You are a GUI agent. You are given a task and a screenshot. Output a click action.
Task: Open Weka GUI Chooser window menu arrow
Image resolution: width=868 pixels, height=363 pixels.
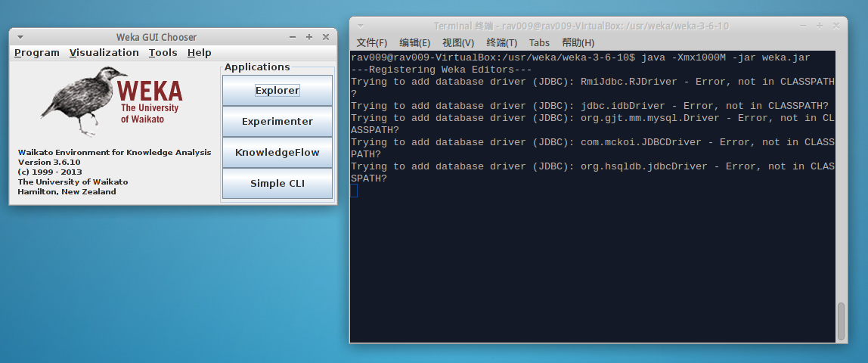coord(20,37)
